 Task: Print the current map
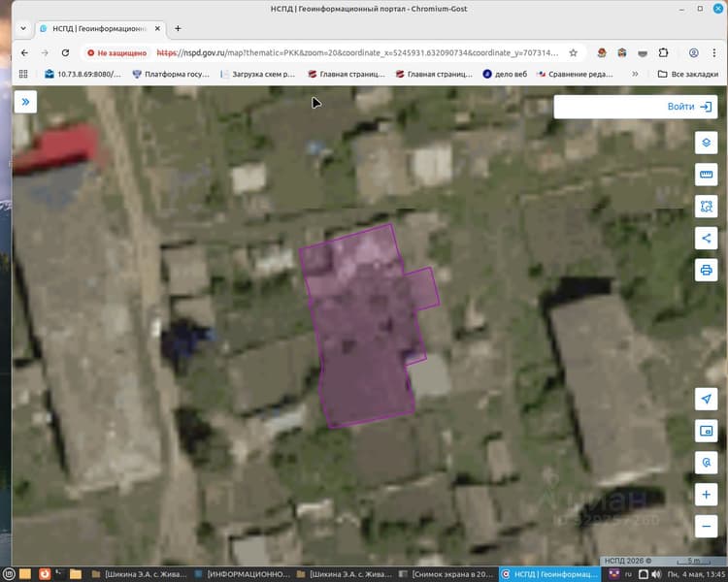pyautogui.click(x=706, y=270)
